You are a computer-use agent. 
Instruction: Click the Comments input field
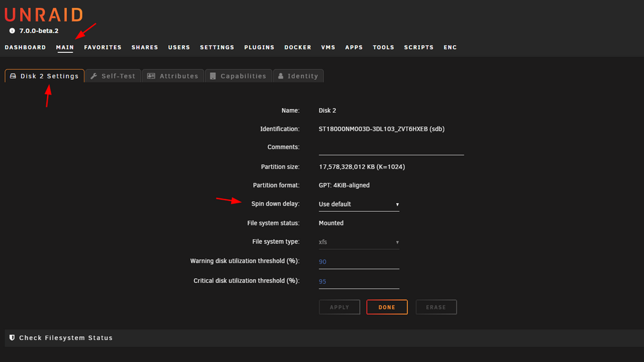pos(391,148)
